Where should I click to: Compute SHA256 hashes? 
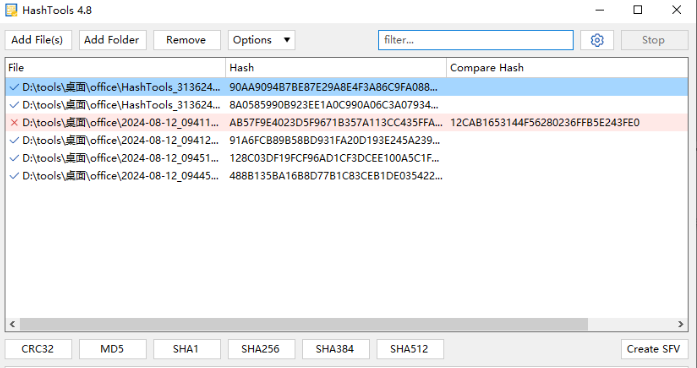(261, 349)
